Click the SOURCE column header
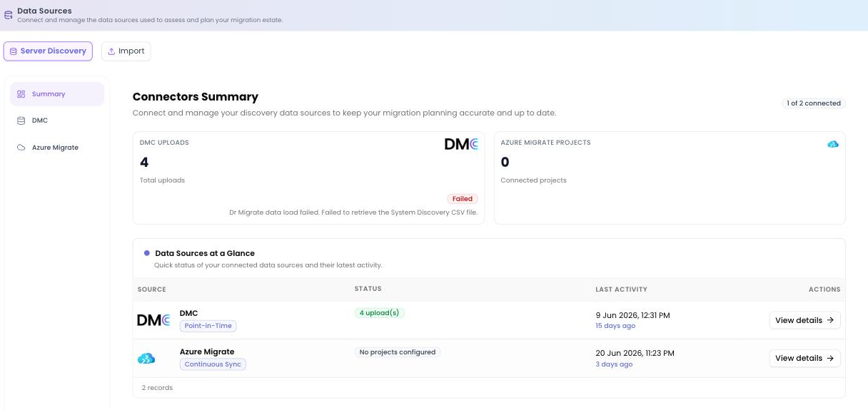 tap(151, 289)
